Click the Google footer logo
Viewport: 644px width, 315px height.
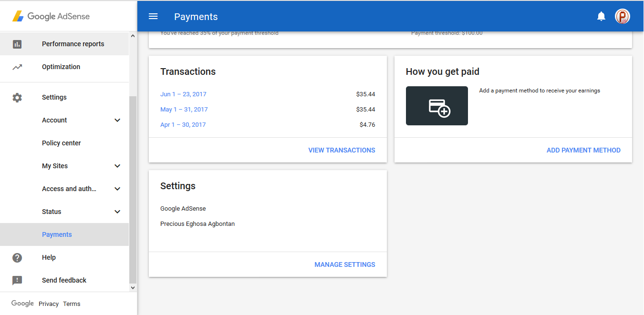[22, 304]
